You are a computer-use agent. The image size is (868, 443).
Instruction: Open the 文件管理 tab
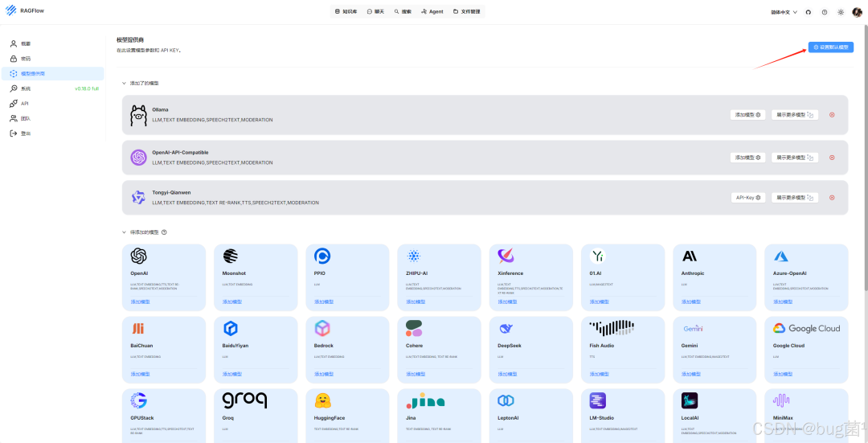pyautogui.click(x=467, y=11)
